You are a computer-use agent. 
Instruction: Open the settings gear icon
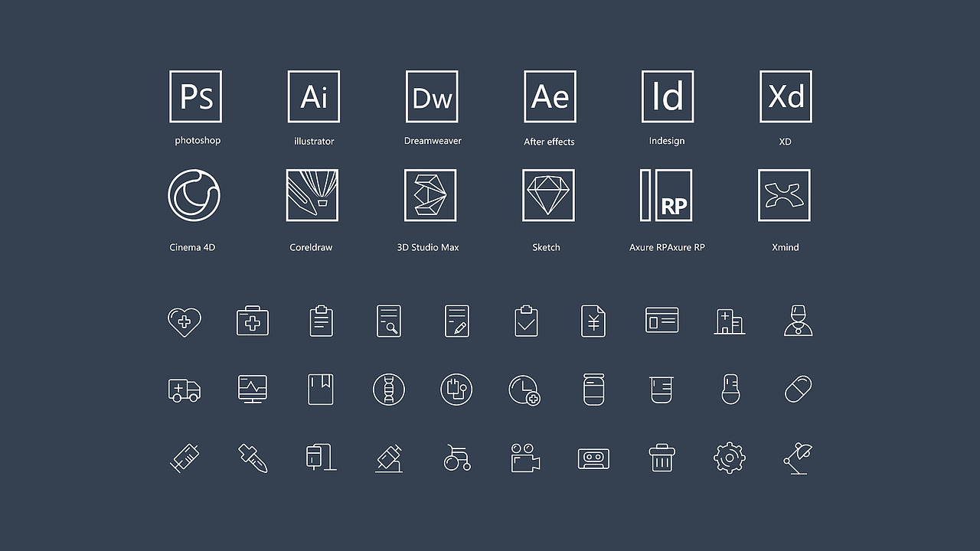click(x=730, y=458)
